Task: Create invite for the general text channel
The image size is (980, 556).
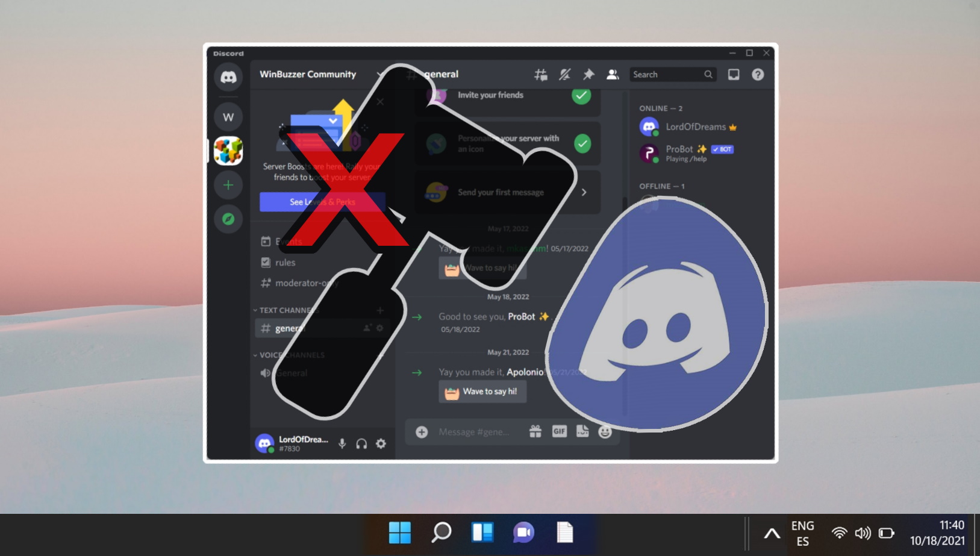Action: 367,328
